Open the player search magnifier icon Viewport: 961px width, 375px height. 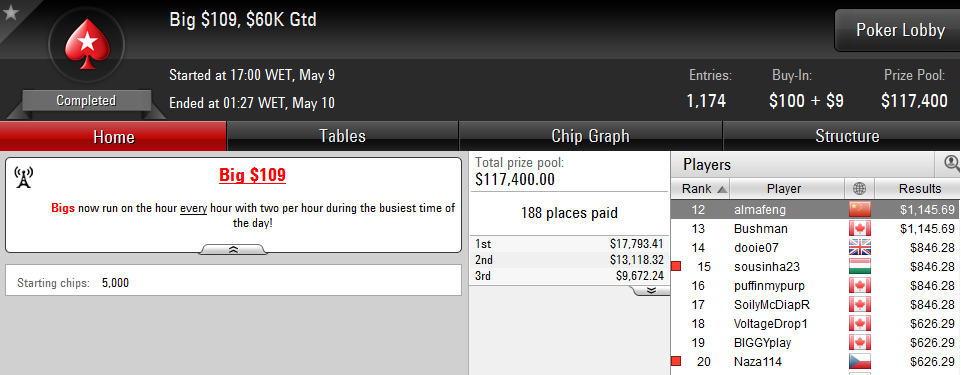(951, 163)
